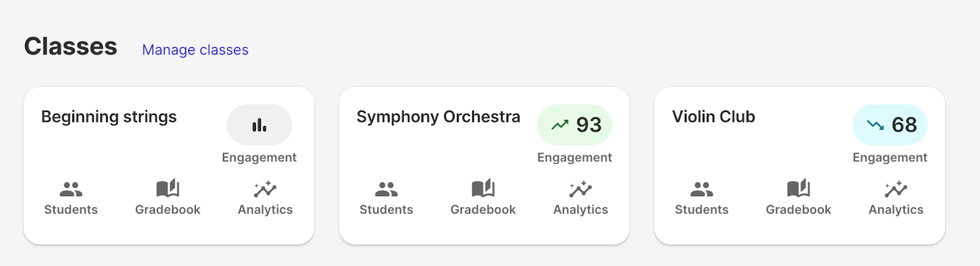Click Gradebook icon in Symphony Orchestra card
Viewport: 980px width, 266px height.
(483, 188)
